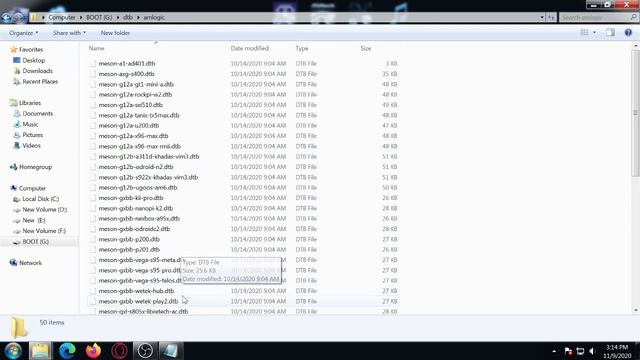Sort by the Date modified column header
Image resolution: width=640 pixels, height=360 pixels.
click(249, 48)
